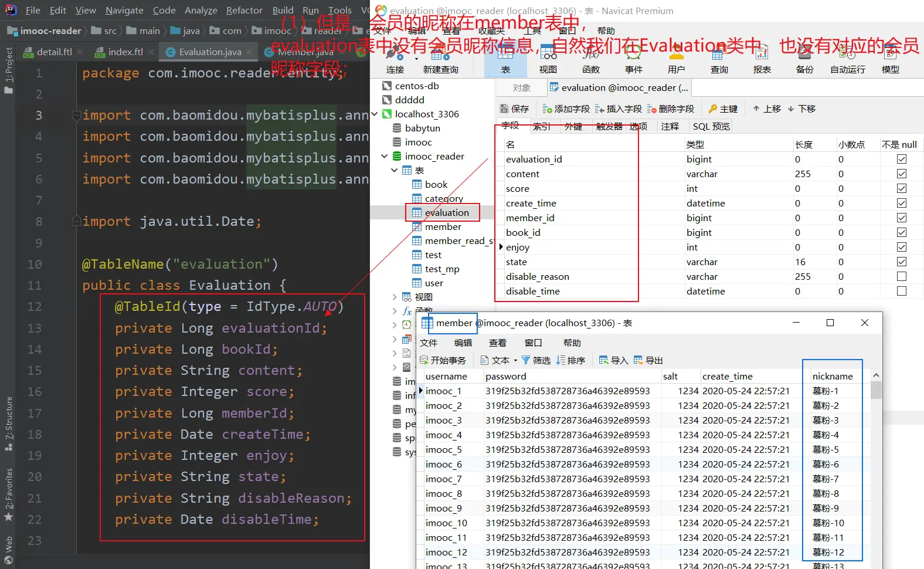Click the 排序 sort button

click(x=570, y=360)
